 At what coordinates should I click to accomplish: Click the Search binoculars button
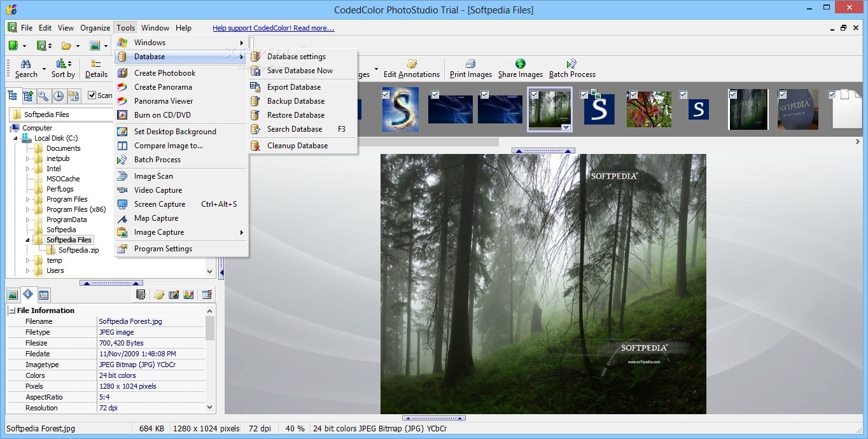click(x=26, y=69)
